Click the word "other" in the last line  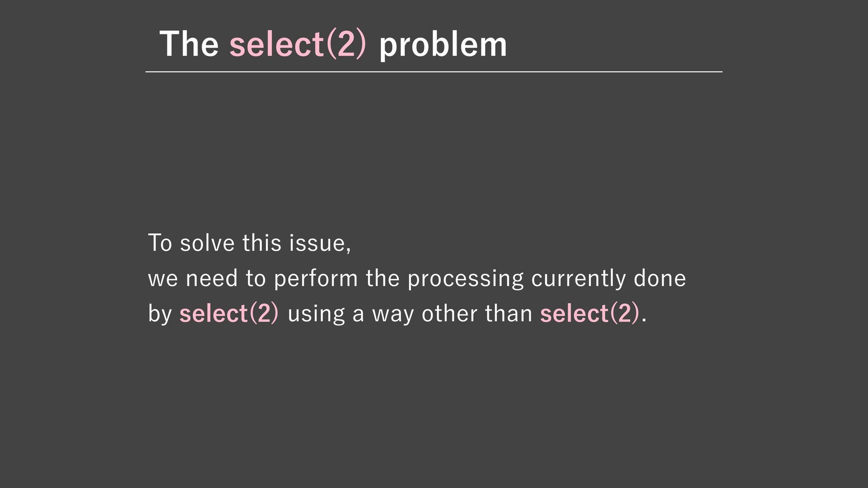click(x=449, y=314)
